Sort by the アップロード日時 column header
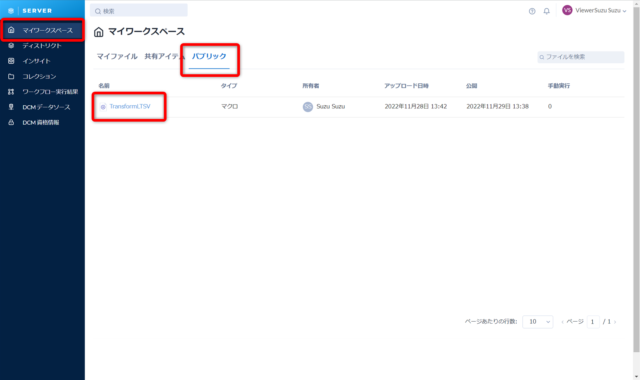Screen dimensions: 640x380 point(406,86)
